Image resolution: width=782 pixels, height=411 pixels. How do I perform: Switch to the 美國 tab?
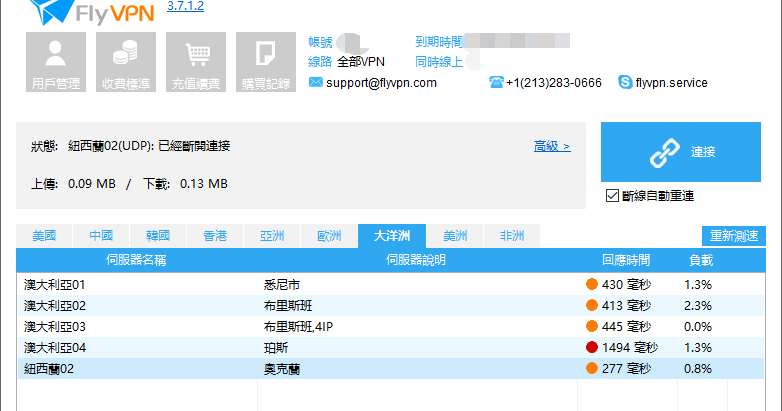(44, 236)
